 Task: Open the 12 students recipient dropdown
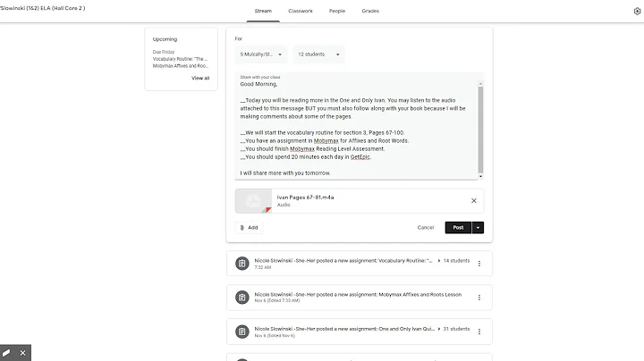(x=320, y=55)
